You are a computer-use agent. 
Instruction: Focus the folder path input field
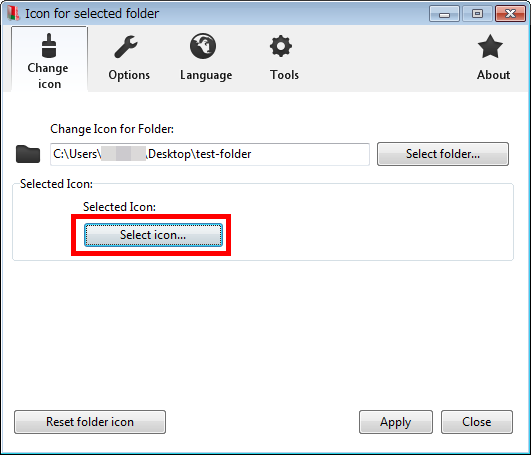[x=210, y=154]
